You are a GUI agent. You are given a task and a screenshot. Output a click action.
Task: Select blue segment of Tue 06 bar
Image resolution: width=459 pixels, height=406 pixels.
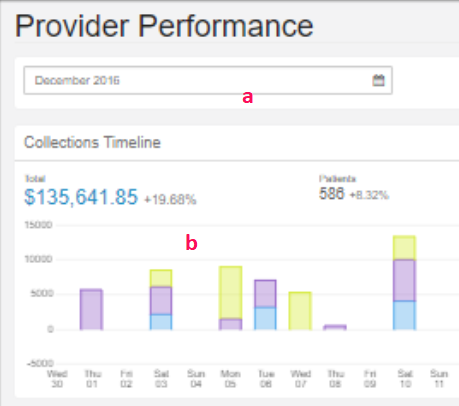[x=265, y=318]
